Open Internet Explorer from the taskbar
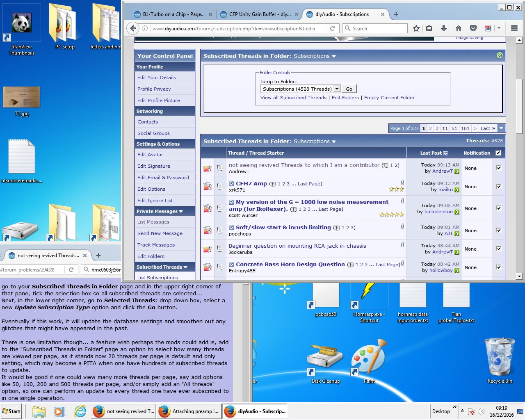Screen dimensions: 525x420 80,411
